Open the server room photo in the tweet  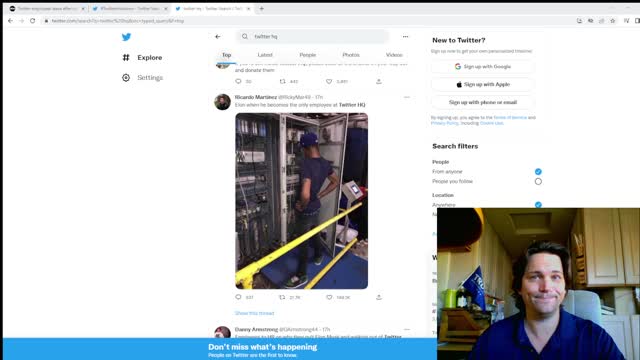click(301, 201)
